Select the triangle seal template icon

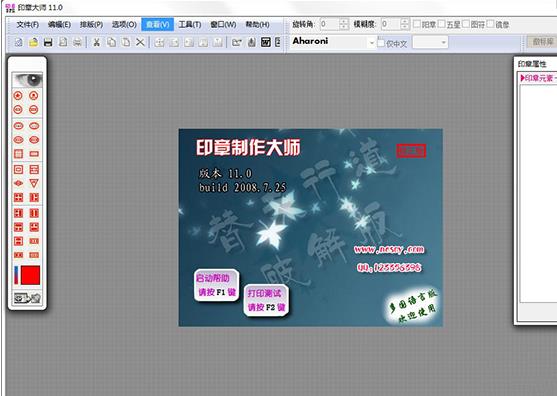coord(34,183)
